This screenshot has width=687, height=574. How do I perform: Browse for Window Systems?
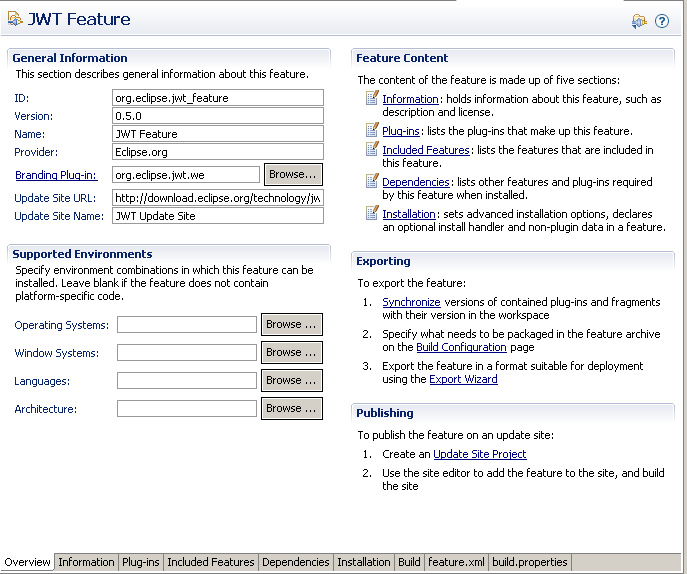[x=292, y=352]
